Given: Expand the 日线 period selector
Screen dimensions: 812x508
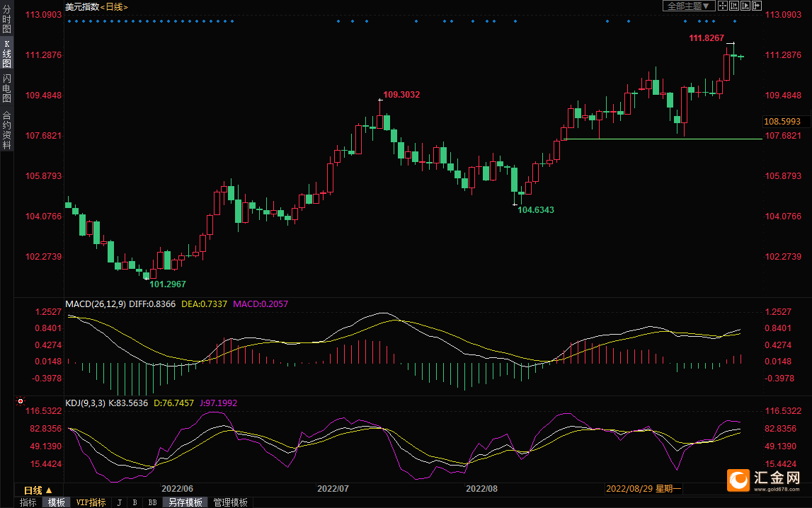Looking at the screenshot, I should [38, 490].
